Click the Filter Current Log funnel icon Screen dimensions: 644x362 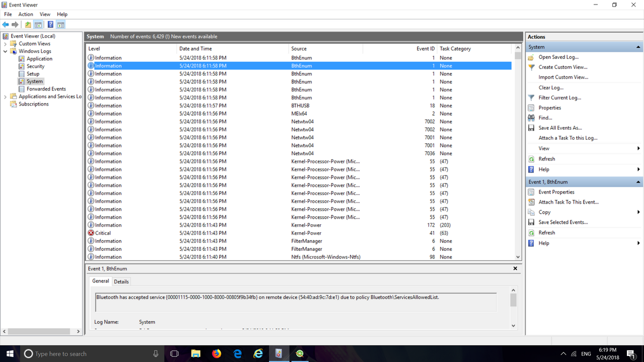coord(531,98)
